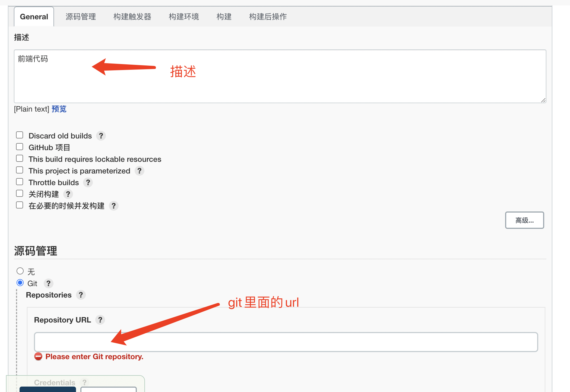
Task: Enable Throttle builds checkbox
Action: click(x=20, y=182)
